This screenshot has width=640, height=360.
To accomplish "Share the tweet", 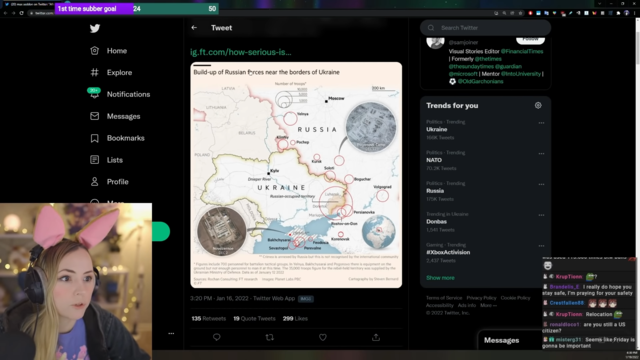I will tap(376, 337).
